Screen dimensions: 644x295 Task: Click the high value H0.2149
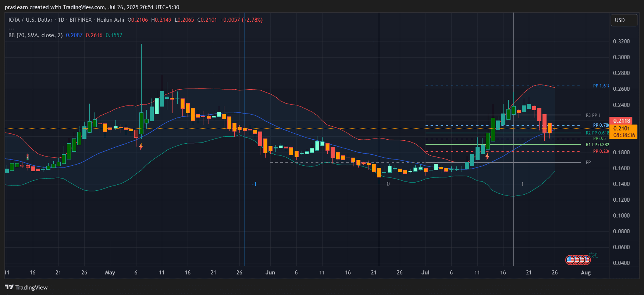click(161, 20)
